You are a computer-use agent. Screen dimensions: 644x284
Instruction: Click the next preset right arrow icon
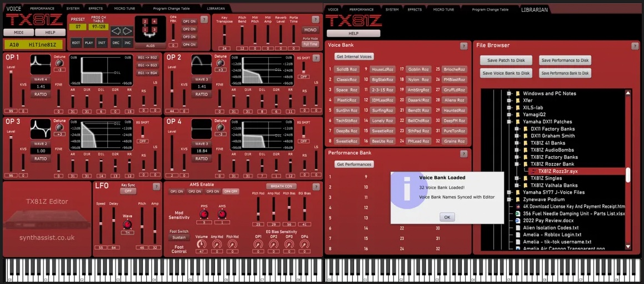(x=127, y=31)
